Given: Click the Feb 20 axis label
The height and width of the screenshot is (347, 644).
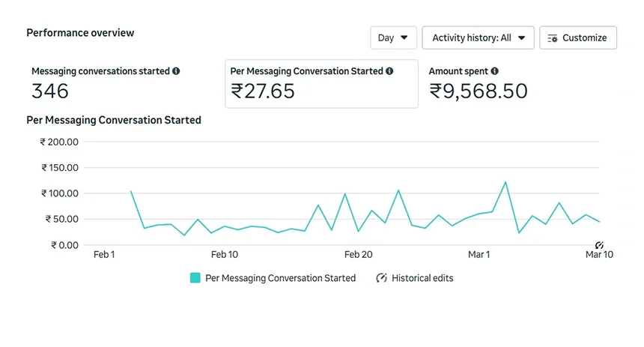Looking at the screenshot, I should (x=358, y=255).
